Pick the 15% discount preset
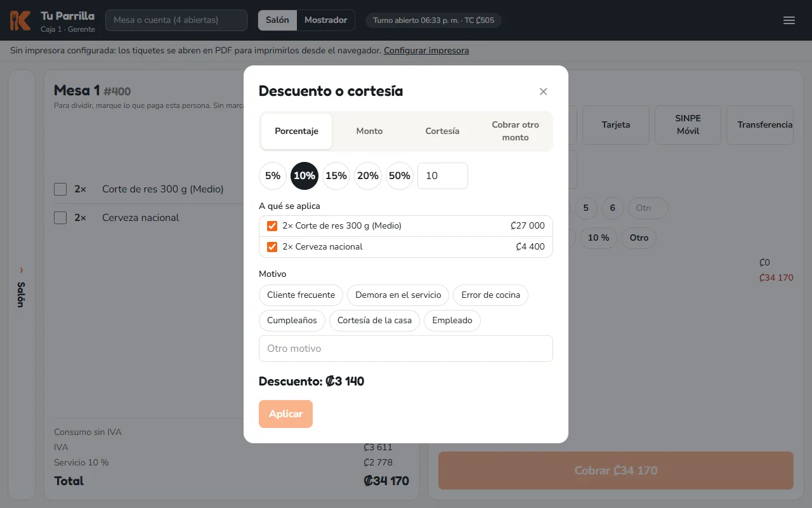 pos(336,176)
